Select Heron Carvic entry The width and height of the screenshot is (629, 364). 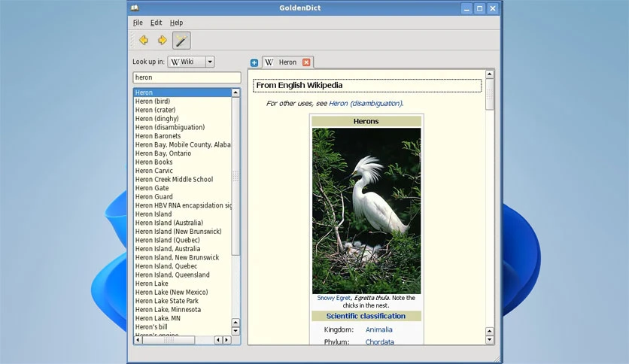coord(183,171)
